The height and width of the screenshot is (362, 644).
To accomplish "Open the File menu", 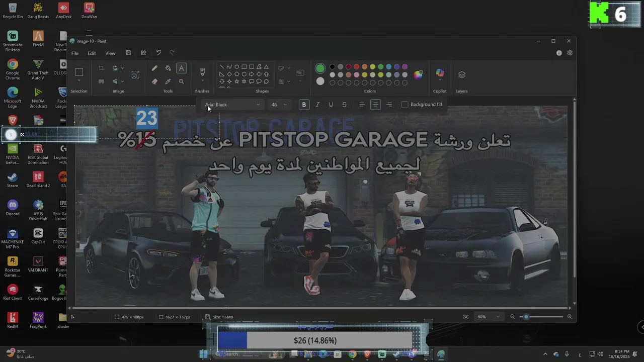I will pyautogui.click(x=75, y=53).
